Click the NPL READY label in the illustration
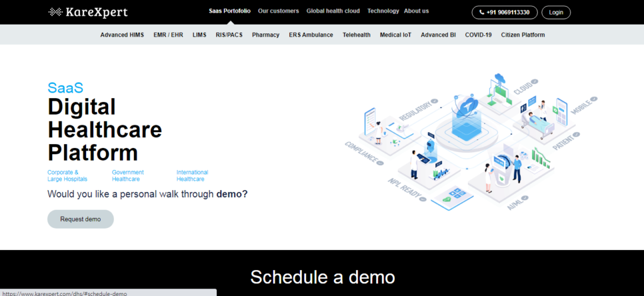This screenshot has height=296, width=644. click(x=407, y=190)
